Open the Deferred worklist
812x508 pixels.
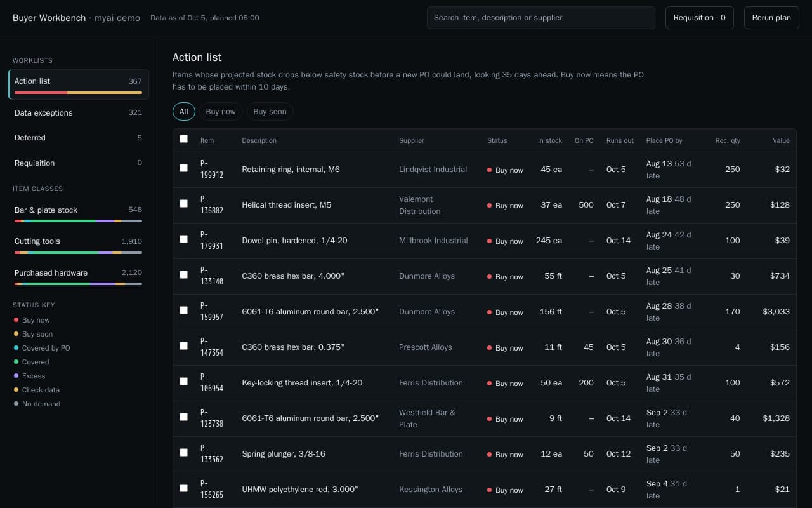pos(79,138)
